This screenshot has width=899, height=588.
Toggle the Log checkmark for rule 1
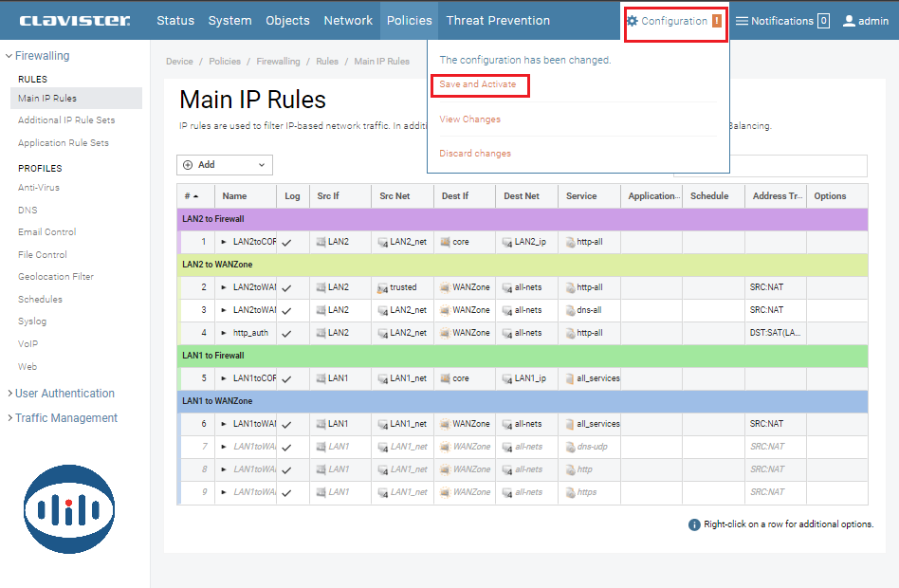point(286,243)
